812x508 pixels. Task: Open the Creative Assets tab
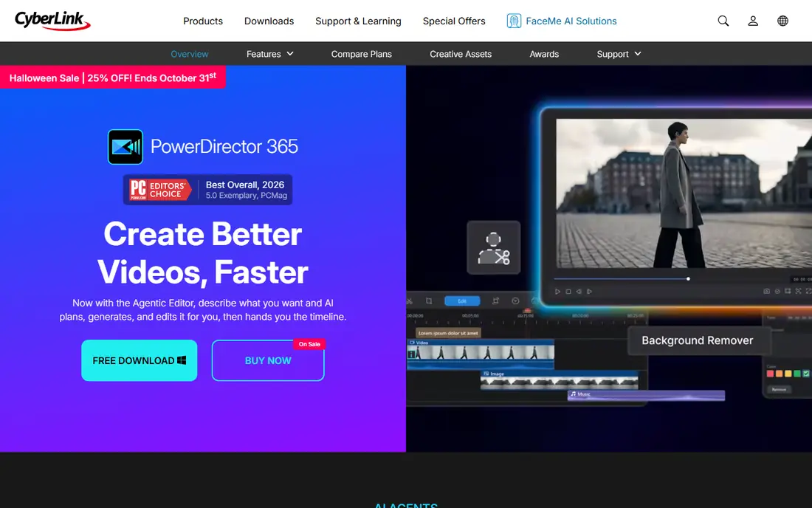click(461, 54)
